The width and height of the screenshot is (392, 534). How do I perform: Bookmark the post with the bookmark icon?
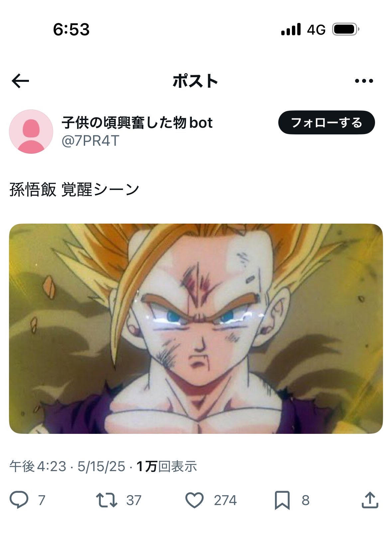(x=282, y=500)
